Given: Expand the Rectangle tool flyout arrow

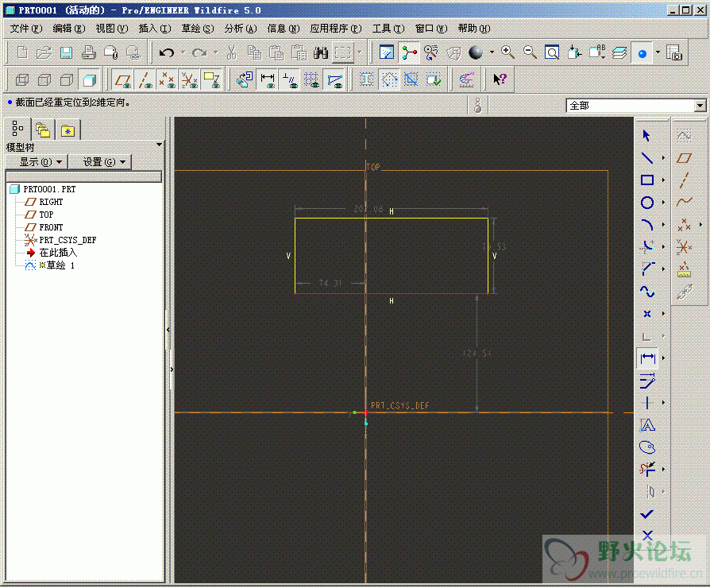Looking at the screenshot, I should 663,180.
